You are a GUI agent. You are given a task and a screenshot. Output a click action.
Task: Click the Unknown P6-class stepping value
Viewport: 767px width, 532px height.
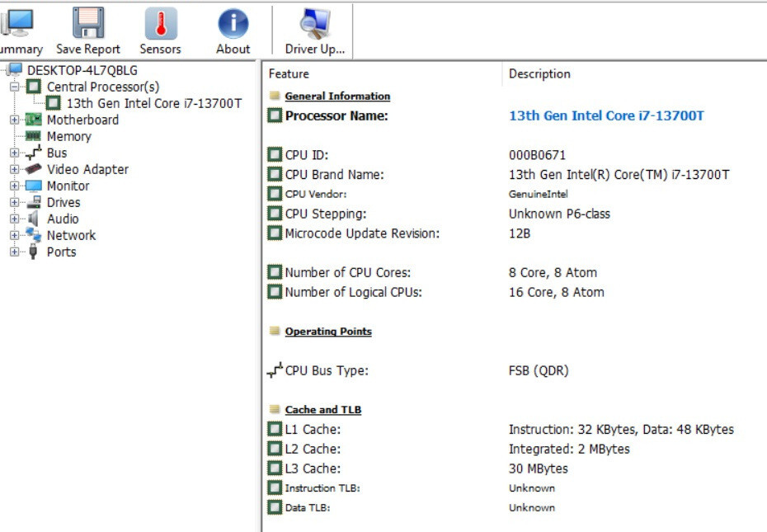pos(559,214)
